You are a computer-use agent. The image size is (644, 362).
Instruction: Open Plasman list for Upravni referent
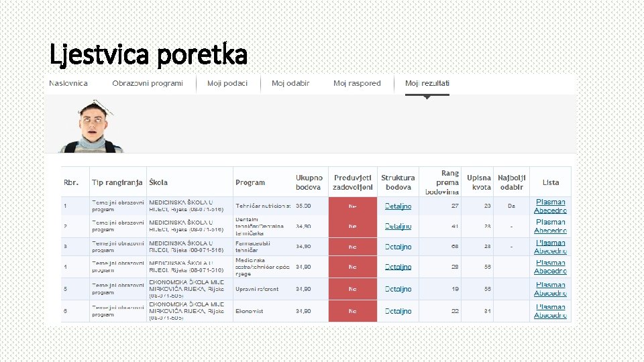pos(550,285)
